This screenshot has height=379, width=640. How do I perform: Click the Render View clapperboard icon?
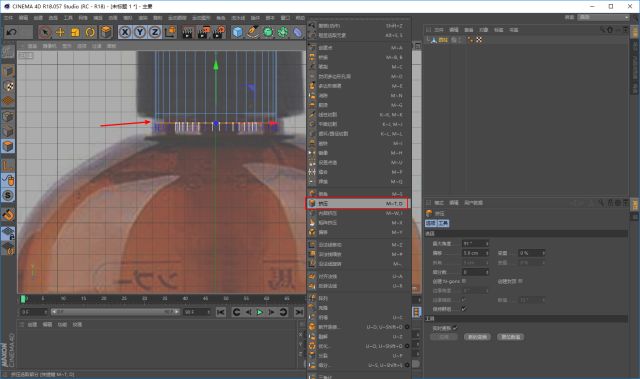pos(187,32)
